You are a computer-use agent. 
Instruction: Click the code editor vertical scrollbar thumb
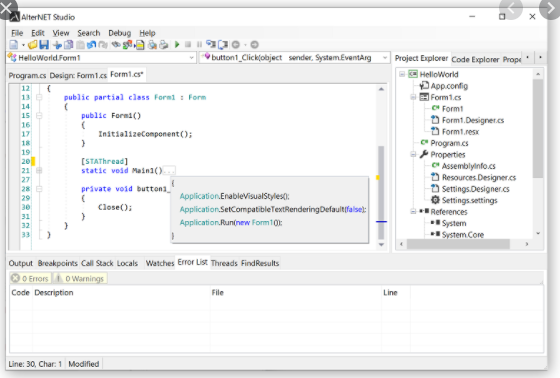click(381, 192)
